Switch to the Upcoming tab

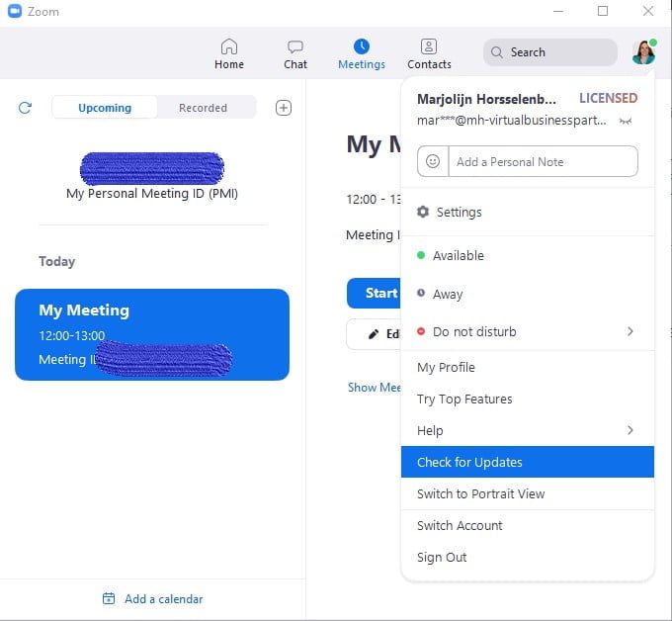pyautogui.click(x=105, y=108)
